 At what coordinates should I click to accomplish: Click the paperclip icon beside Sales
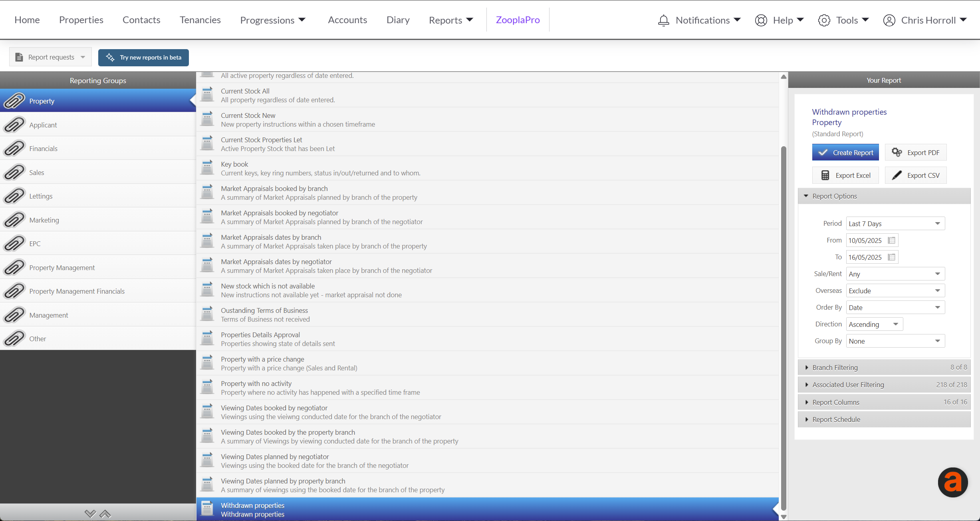14,172
